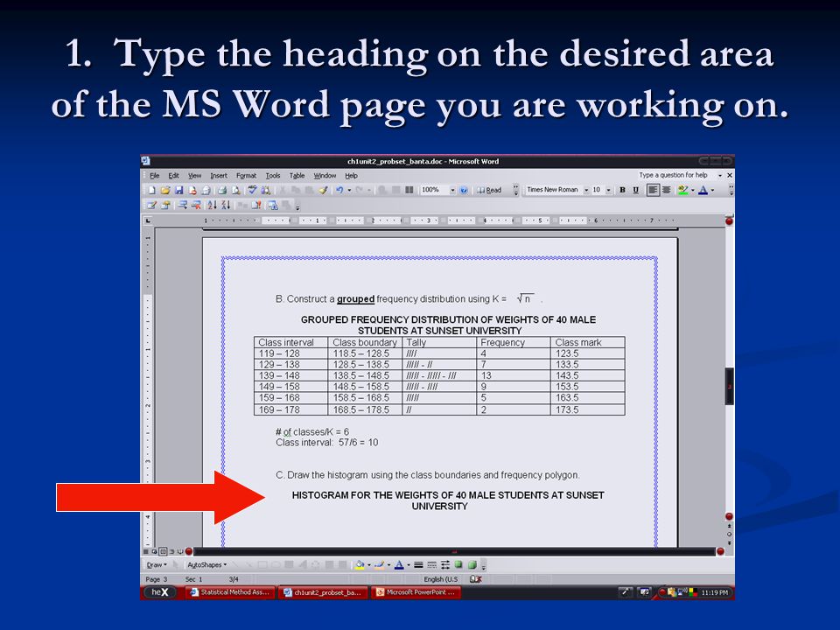The height and width of the screenshot is (630, 840).
Task: Click the Help menu
Action: [x=351, y=175]
